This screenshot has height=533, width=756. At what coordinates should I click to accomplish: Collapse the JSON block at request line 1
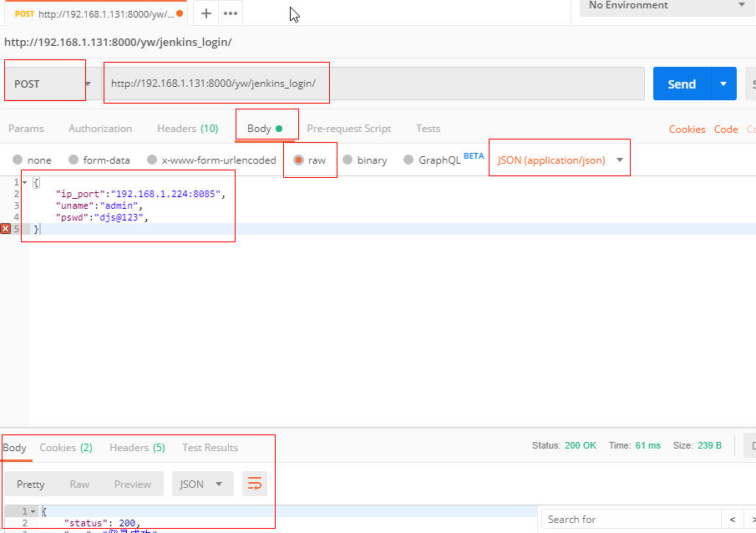[x=24, y=182]
